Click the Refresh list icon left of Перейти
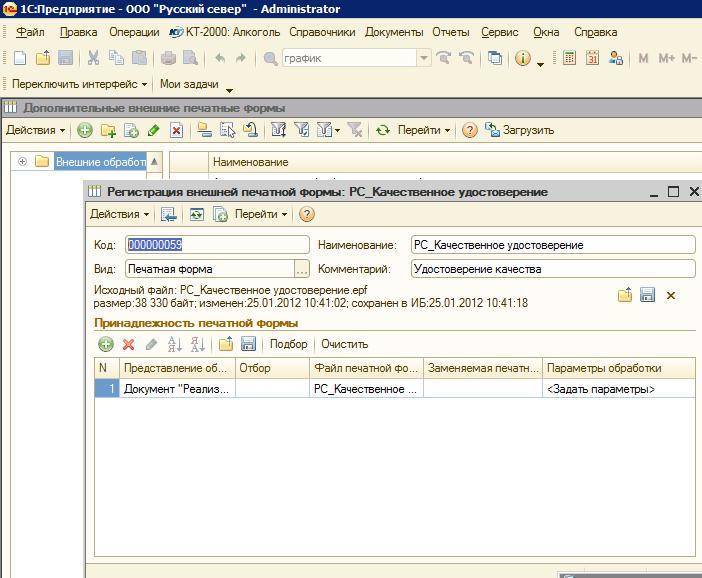 [382, 130]
